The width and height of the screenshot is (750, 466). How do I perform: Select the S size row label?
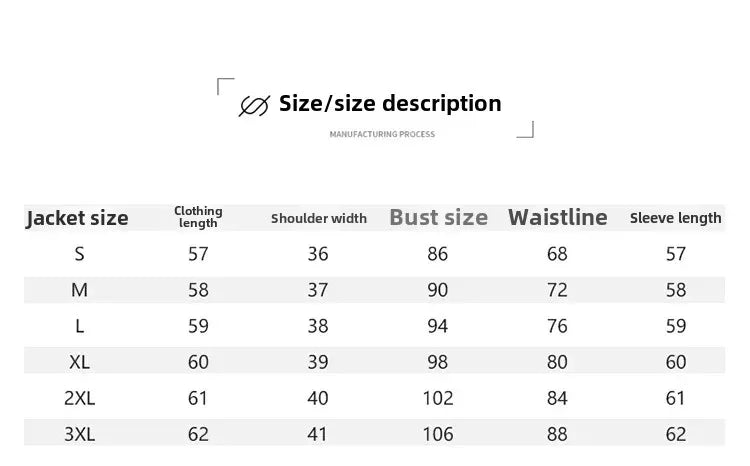[79, 254]
